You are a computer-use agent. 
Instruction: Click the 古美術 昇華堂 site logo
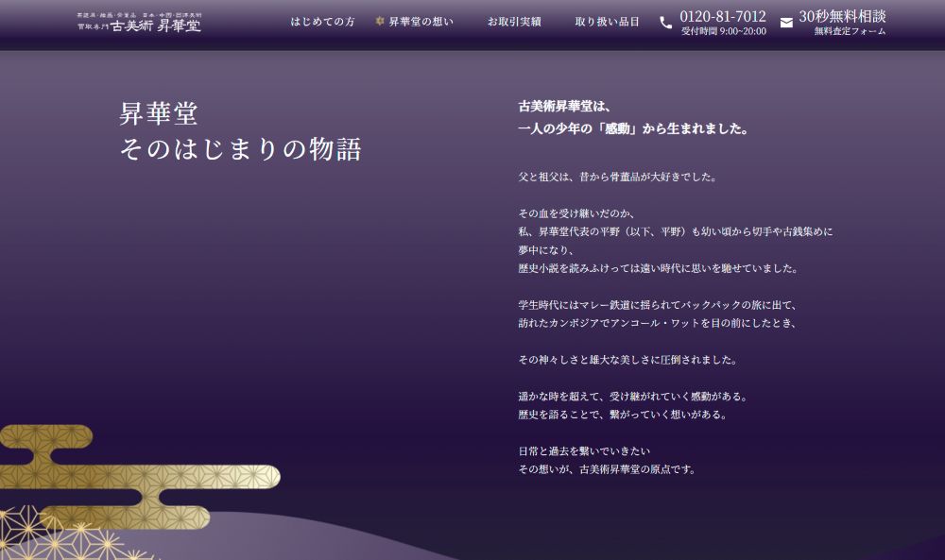139,23
